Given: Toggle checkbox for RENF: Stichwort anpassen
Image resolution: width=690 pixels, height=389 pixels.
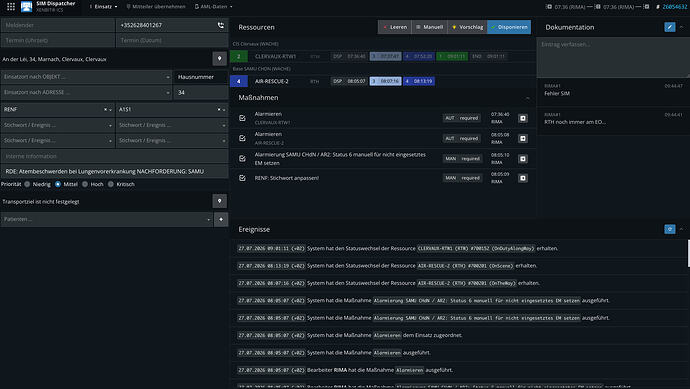Looking at the screenshot, I should [242, 178].
